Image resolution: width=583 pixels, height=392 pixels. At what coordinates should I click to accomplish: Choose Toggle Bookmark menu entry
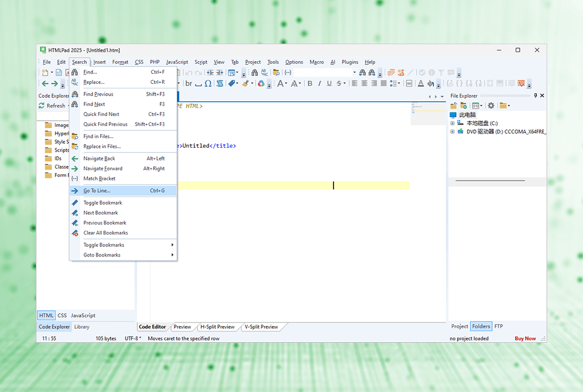pyautogui.click(x=123, y=203)
